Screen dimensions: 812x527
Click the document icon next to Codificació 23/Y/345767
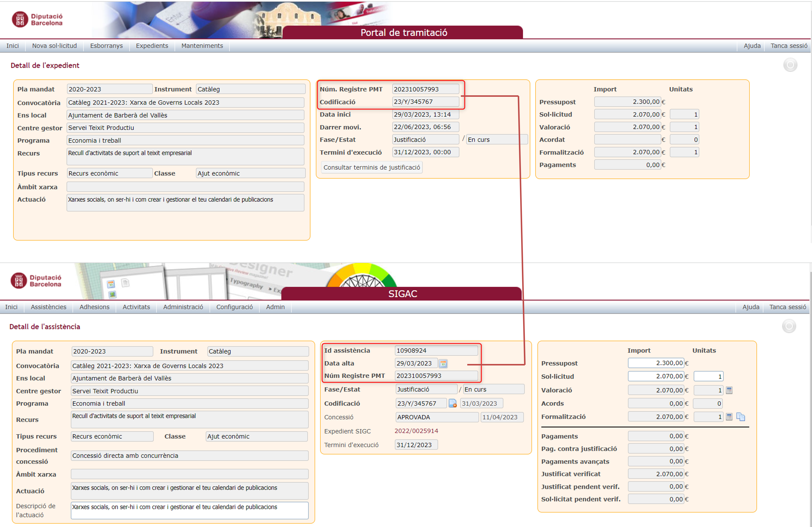click(x=453, y=403)
